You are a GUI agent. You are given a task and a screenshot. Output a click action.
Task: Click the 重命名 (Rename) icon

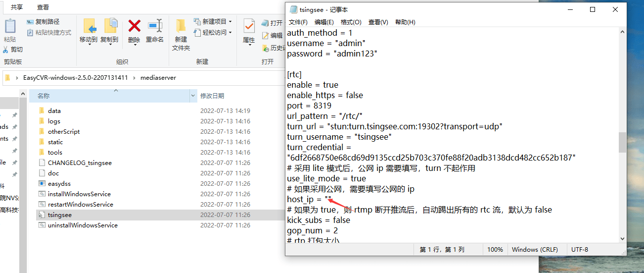155,26
